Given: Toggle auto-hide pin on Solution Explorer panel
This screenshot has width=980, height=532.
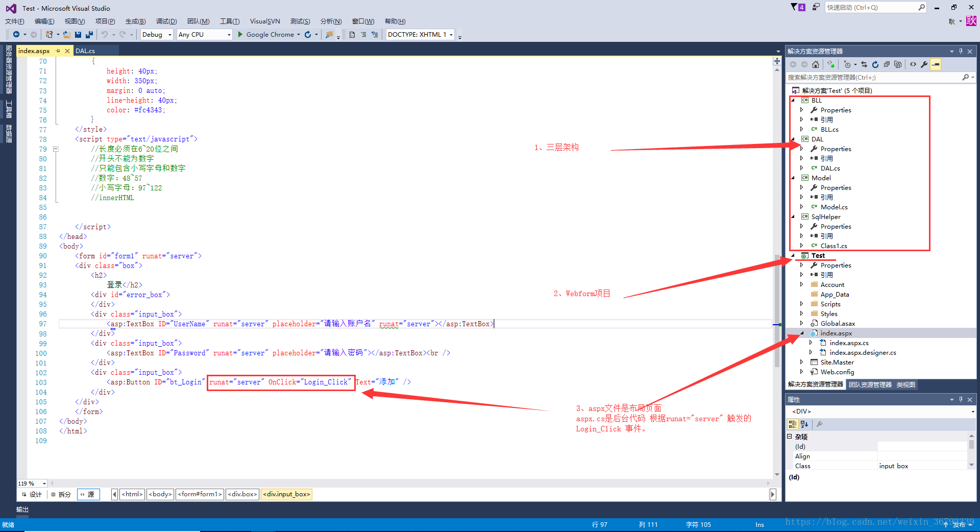Looking at the screenshot, I should (x=961, y=51).
